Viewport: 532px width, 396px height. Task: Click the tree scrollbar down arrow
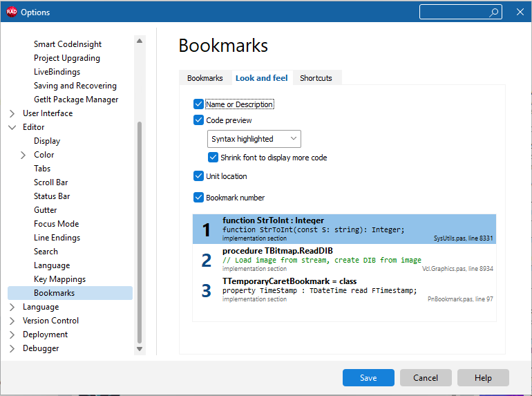tap(140, 349)
